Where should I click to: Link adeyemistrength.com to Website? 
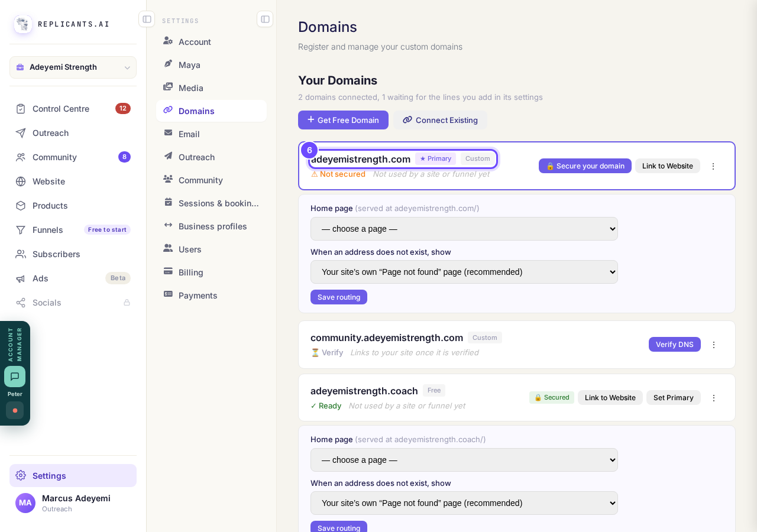pos(668,166)
